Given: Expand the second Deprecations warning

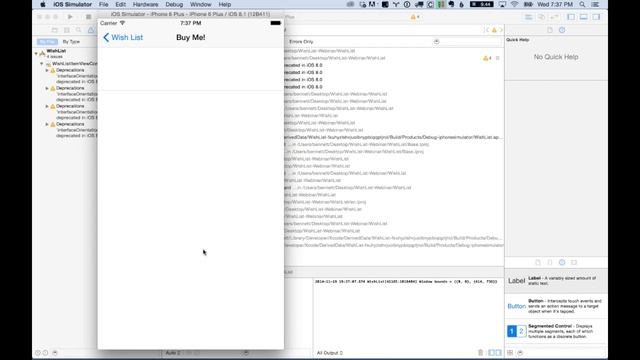Looking at the screenshot, I should coord(47,88).
